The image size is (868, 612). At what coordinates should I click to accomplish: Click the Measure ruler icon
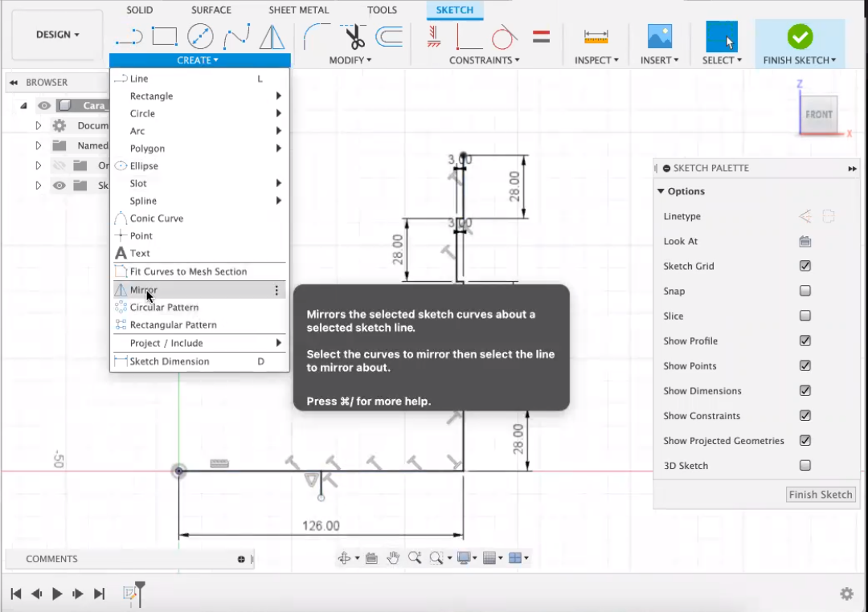point(596,37)
